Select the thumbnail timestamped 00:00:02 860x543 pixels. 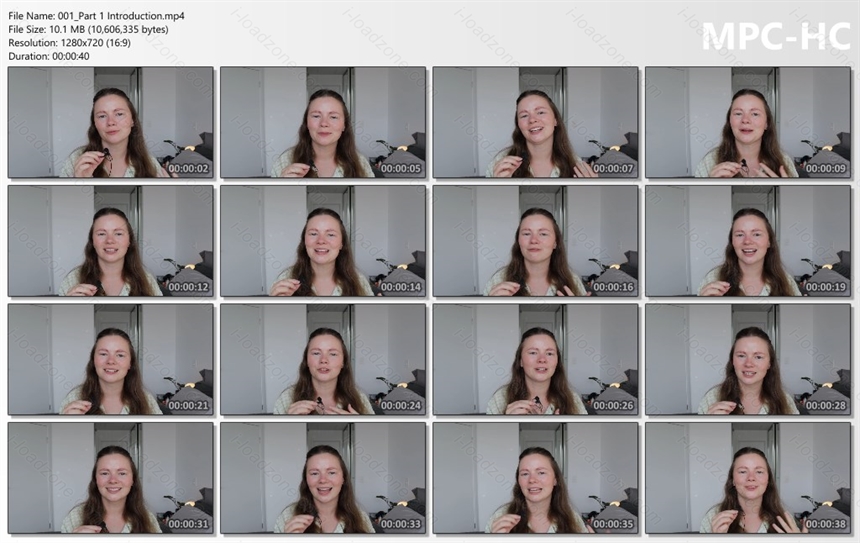click(111, 122)
